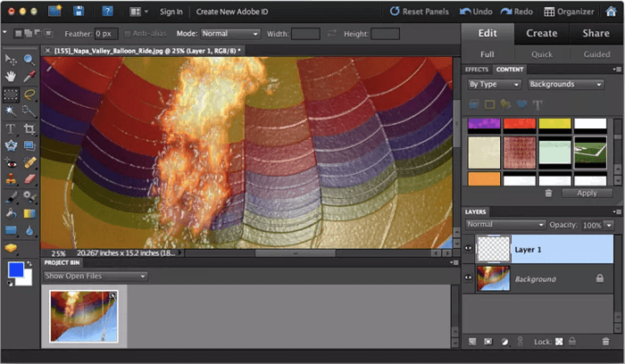Select the Brush tool
The image size is (625, 364).
[11, 196]
